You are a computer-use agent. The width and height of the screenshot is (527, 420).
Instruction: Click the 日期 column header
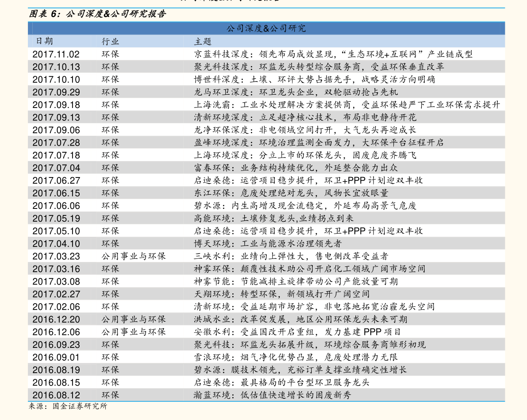(x=44, y=41)
